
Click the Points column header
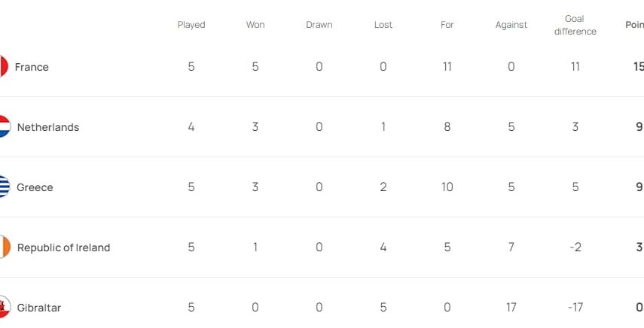(635, 25)
